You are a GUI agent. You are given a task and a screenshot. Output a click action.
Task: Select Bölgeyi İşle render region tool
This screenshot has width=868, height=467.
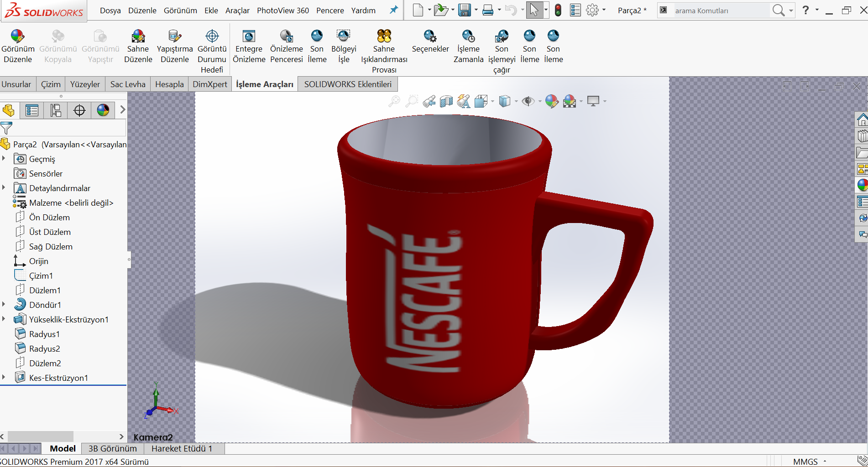343,36
